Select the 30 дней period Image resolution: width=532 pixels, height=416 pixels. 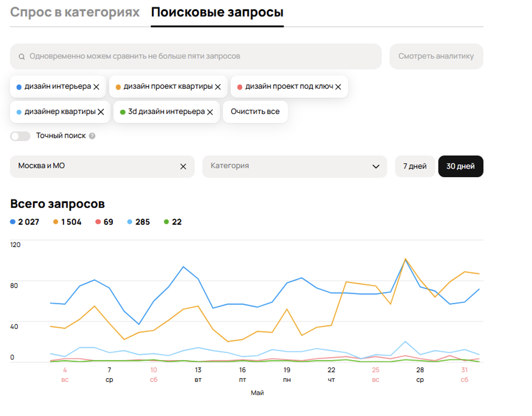461,166
